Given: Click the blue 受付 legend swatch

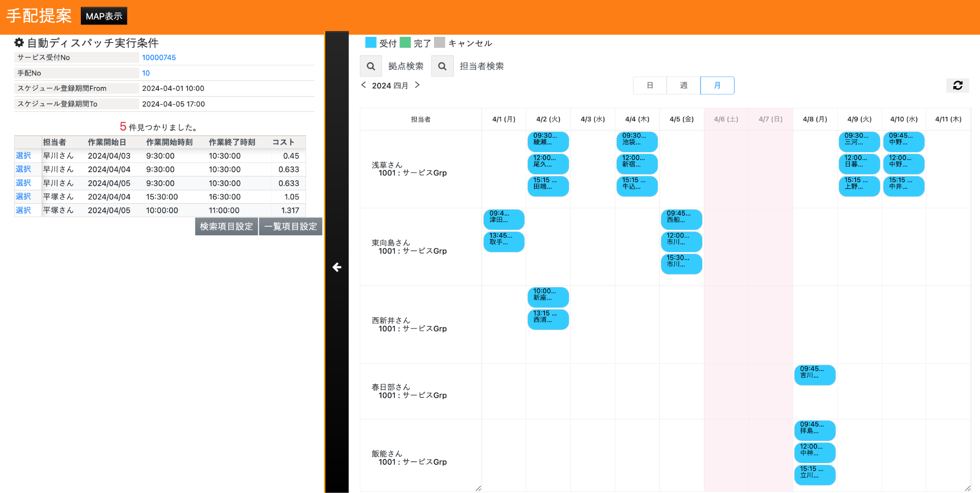Looking at the screenshot, I should (371, 43).
